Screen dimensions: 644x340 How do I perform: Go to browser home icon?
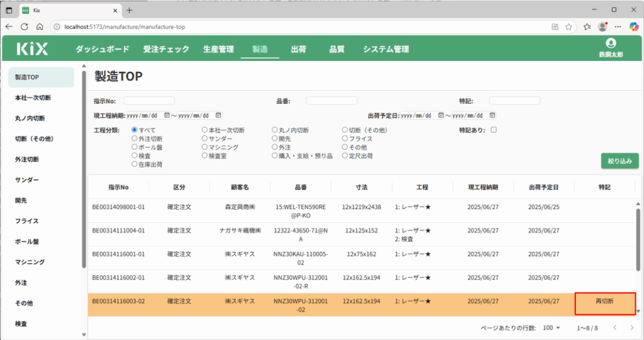pyautogui.click(x=40, y=26)
